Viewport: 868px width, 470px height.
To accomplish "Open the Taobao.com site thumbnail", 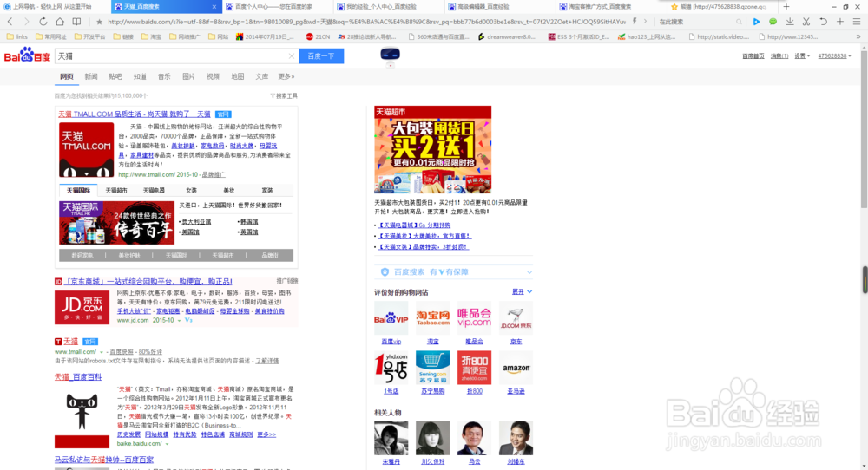I will click(433, 318).
